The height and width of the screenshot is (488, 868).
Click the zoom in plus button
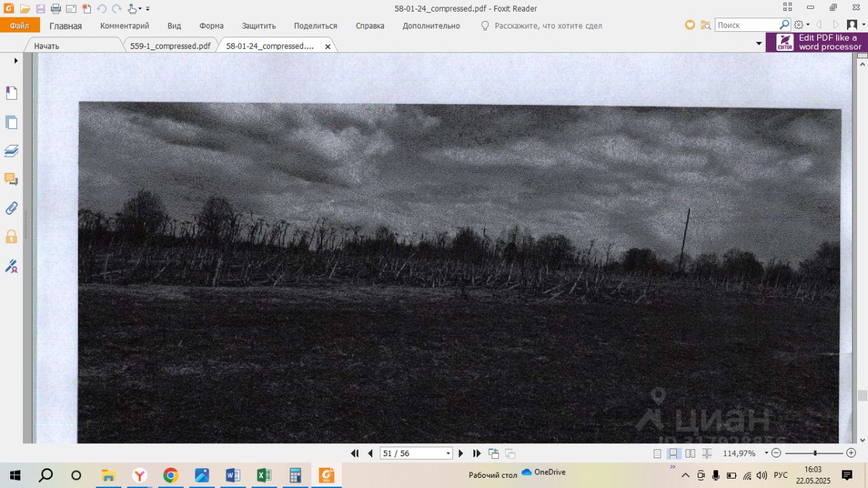(852, 453)
